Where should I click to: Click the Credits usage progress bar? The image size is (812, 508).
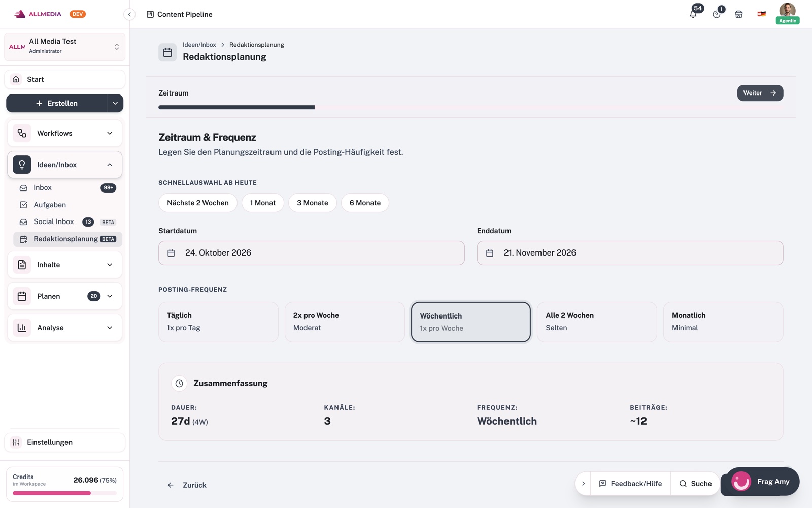coord(64,493)
